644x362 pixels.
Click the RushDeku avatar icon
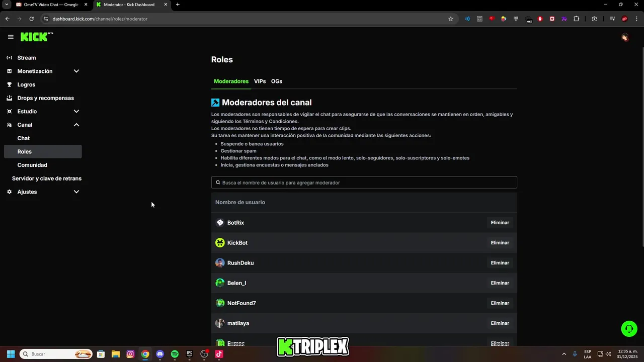tap(220, 263)
